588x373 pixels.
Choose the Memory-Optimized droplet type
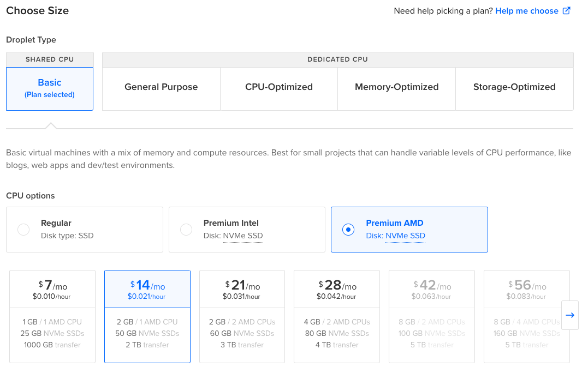point(396,87)
